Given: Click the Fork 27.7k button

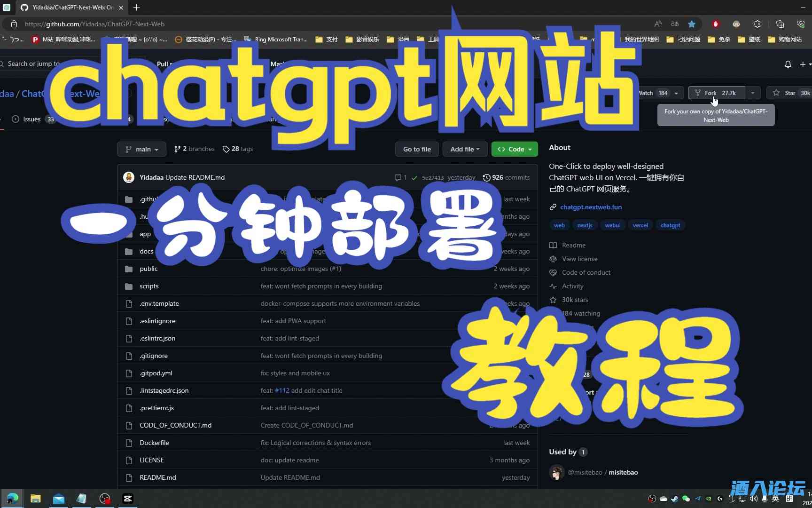Looking at the screenshot, I should click(716, 93).
